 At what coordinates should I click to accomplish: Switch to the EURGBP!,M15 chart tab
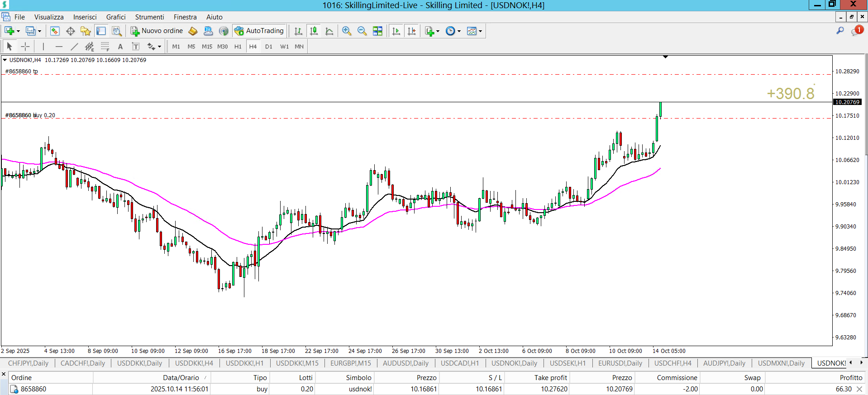[x=350, y=363]
